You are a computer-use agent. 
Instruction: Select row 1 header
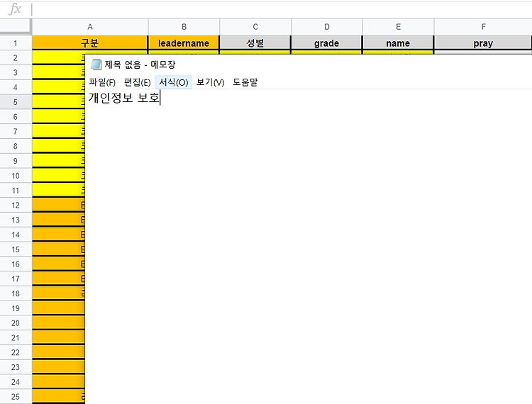point(16,43)
